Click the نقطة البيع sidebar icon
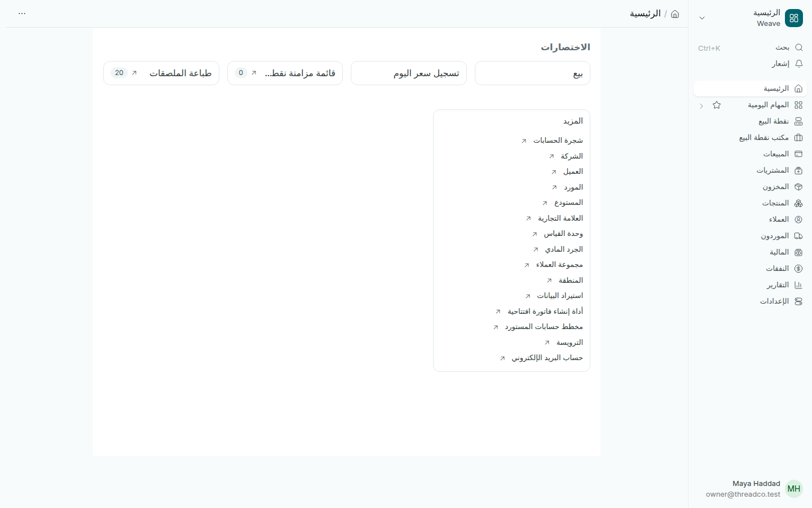Viewport: 812px width, 508px height. point(798,121)
